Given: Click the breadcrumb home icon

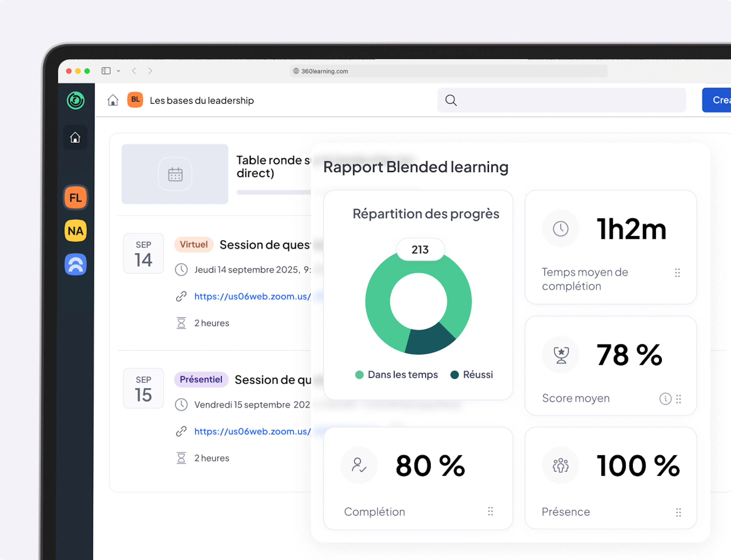Looking at the screenshot, I should tap(113, 100).
